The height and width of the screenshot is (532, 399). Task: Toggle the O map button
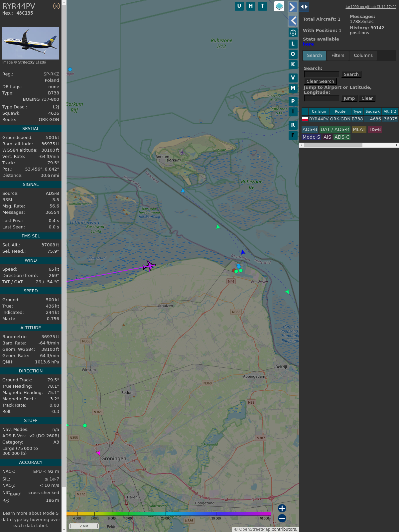tap(293, 54)
